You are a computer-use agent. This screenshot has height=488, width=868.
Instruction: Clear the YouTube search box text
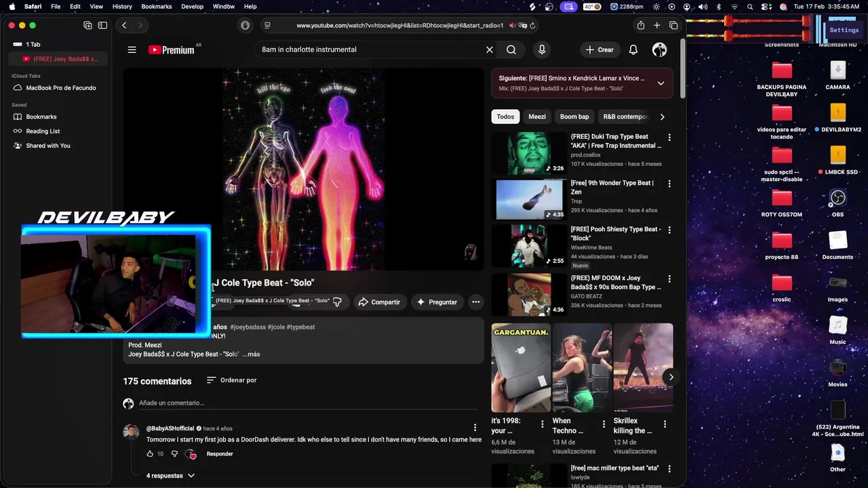(x=490, y=49)
